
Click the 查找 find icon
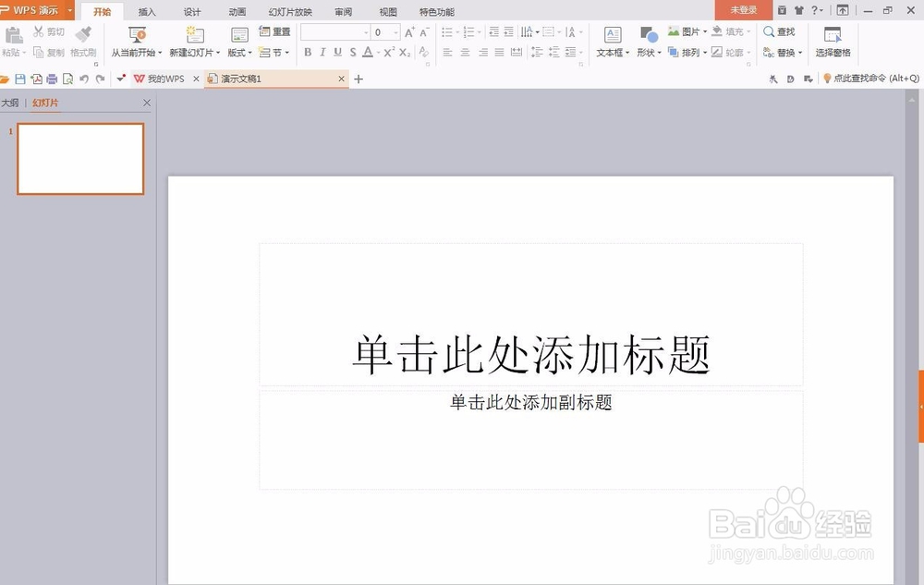pos(779,31)
